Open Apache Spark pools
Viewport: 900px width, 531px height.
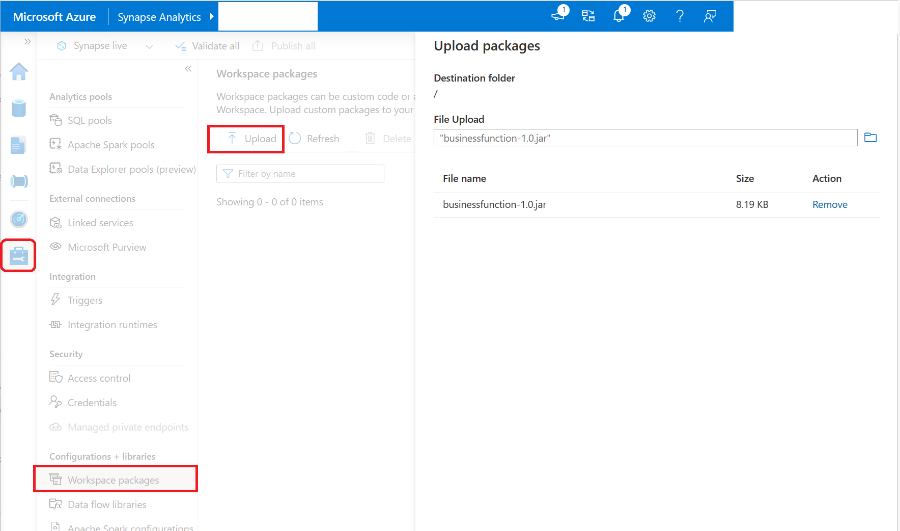pos(111,145)
